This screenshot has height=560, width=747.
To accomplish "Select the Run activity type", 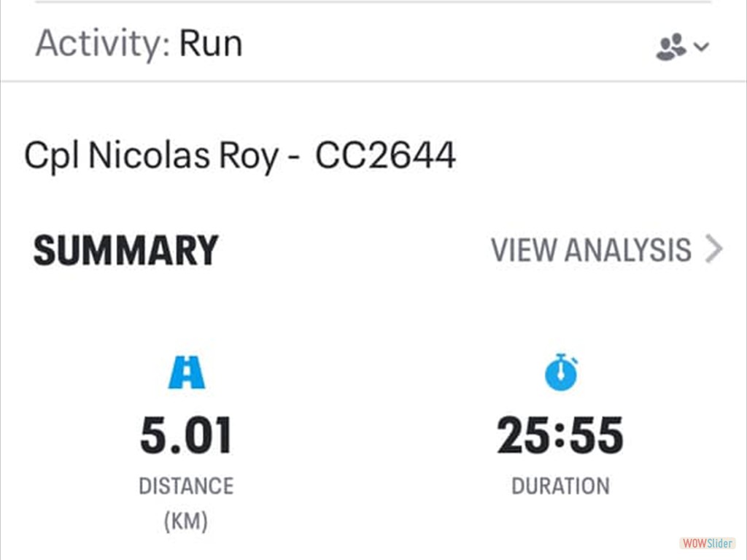I will (211, 44).
